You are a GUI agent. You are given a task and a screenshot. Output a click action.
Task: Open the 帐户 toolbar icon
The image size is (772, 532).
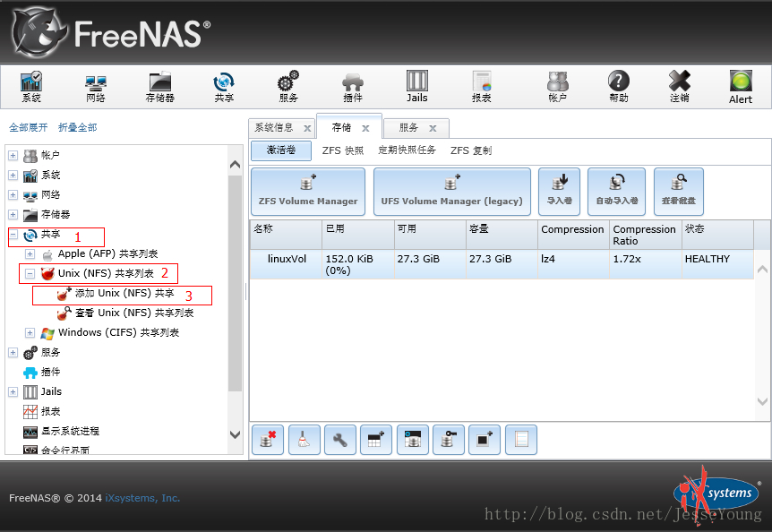(558, 87)
